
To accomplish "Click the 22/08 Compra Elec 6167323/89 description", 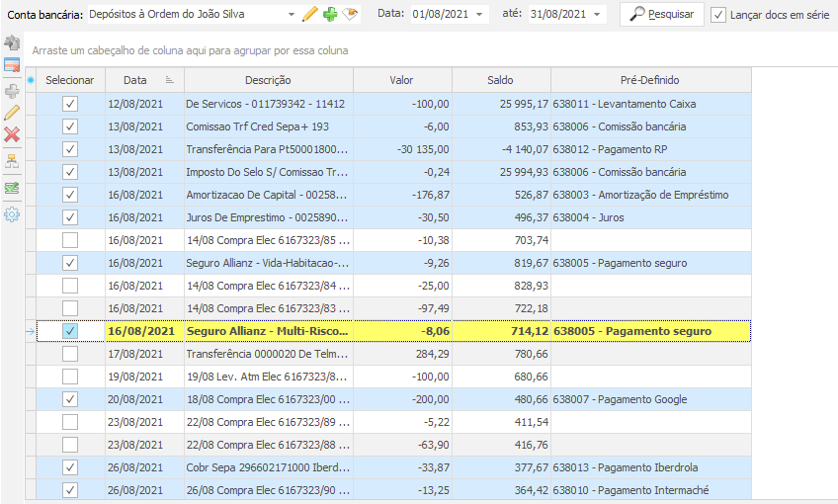I will (268, 422).
